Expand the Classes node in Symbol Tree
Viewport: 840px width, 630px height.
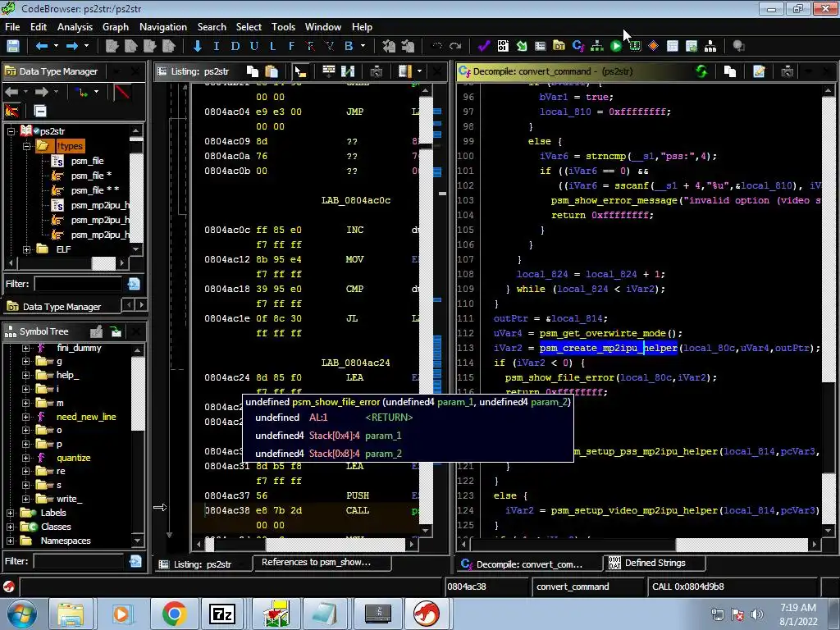10,527
